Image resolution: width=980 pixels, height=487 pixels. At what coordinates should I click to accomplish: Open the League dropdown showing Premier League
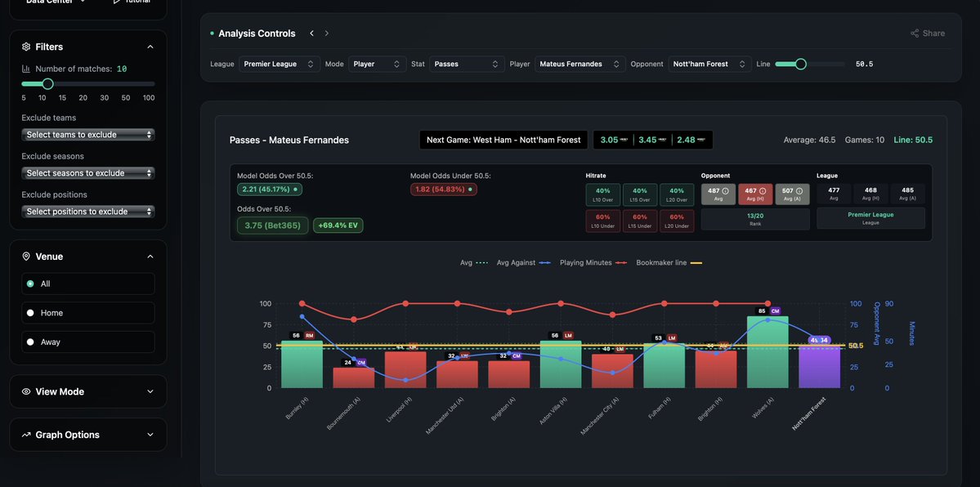pyautogui.click(x=280, y=64)
